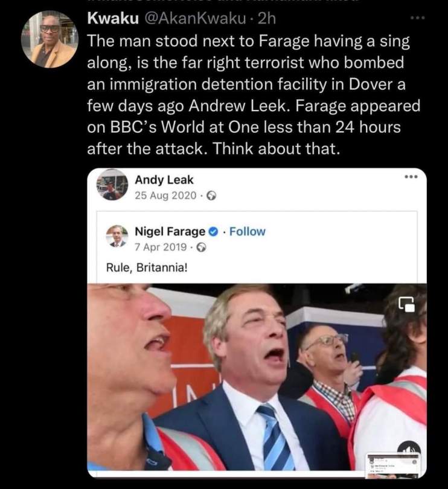Follow Nigel Farage
Image resolution: width=448 pixels, height=489 pixels.
(248, 231)
